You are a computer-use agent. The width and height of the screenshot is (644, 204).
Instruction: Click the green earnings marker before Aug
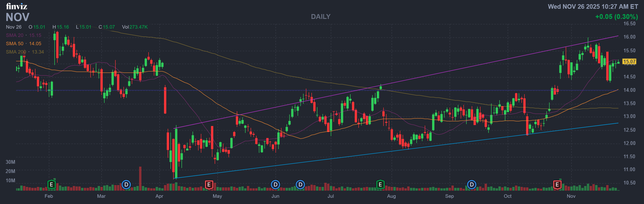[x=380, y=185]
